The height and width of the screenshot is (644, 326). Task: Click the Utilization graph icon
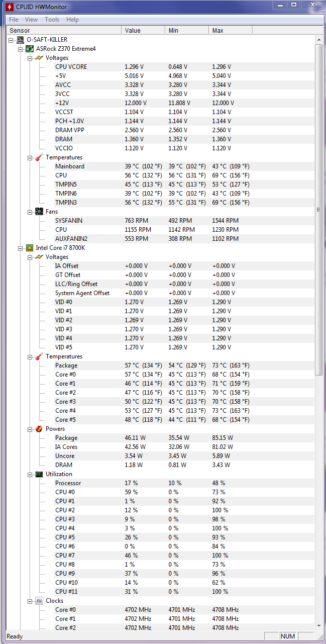tap(39, 474)
